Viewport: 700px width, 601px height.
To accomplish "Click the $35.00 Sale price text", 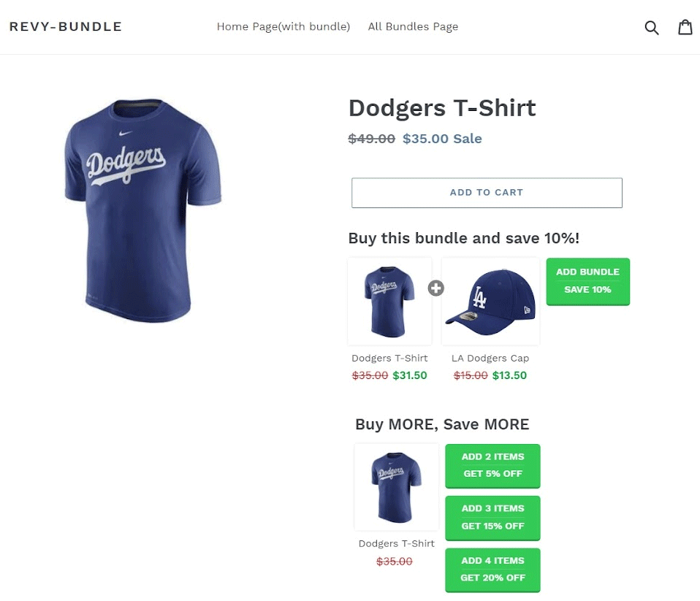I will coord(442,139).
